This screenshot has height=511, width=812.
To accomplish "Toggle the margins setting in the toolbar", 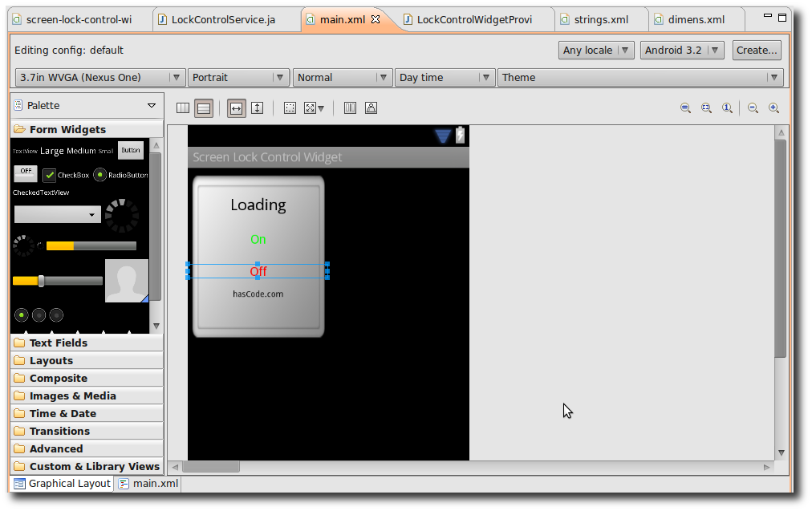I will pos(290,107).
